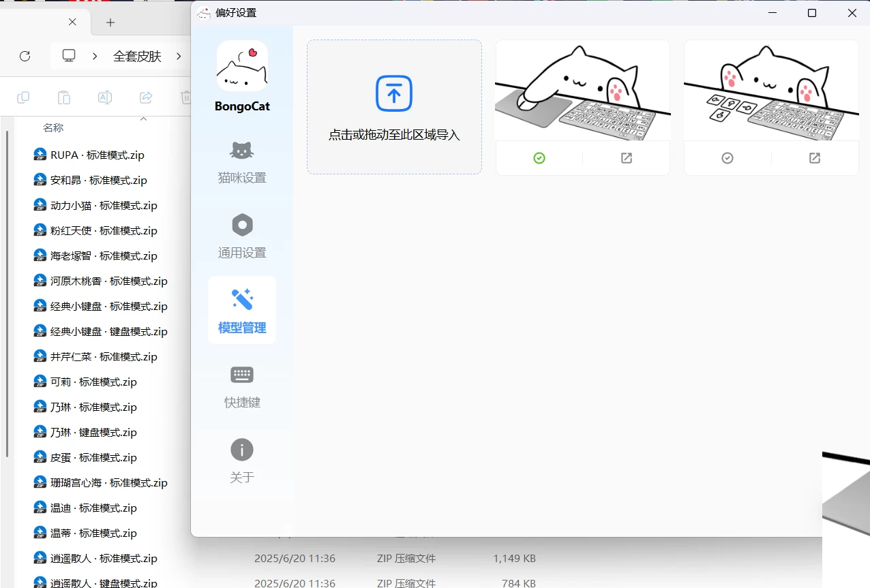
Task: Maximize the 偏好设置 preferences window
Action: point(812,13)
